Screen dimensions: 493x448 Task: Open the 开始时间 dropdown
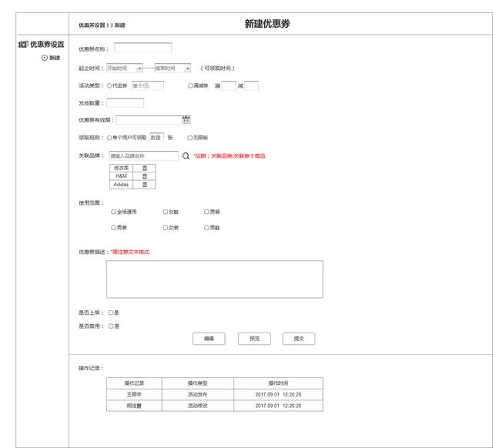coord(139,68)
